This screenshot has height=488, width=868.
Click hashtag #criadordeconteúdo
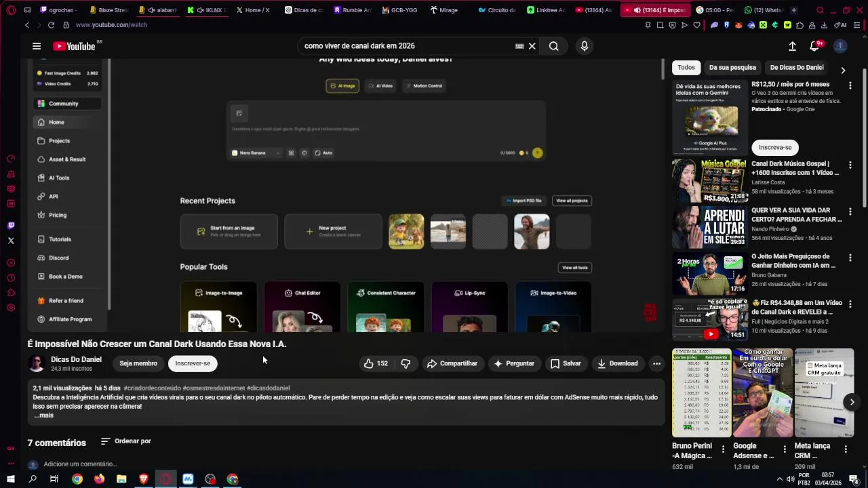(152, 388)
